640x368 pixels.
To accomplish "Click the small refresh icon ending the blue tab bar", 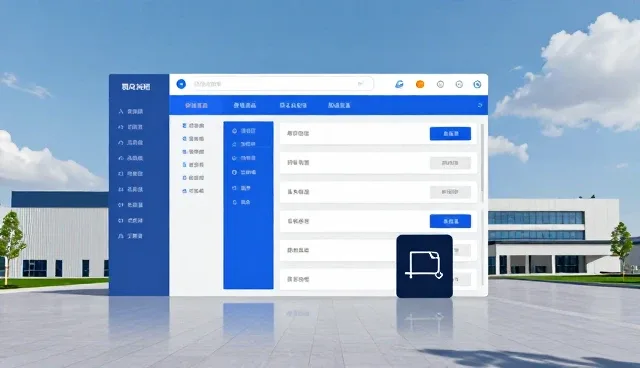I will pos(480,105).
